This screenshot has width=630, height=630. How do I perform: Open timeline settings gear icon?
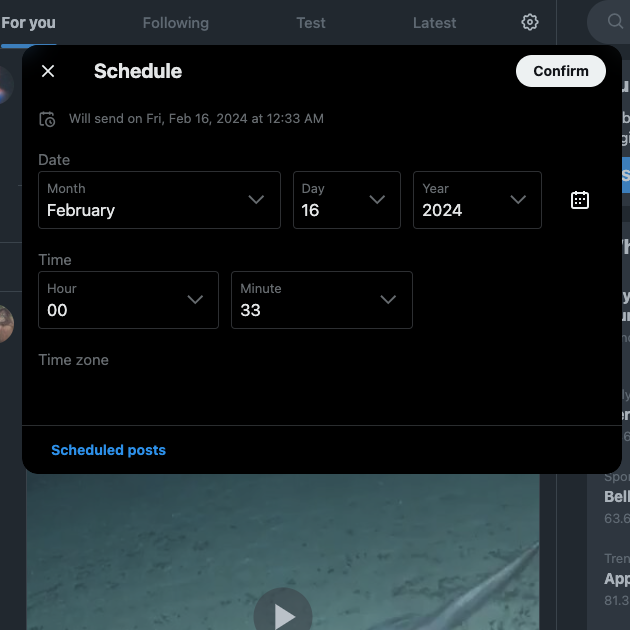(530, 22)
